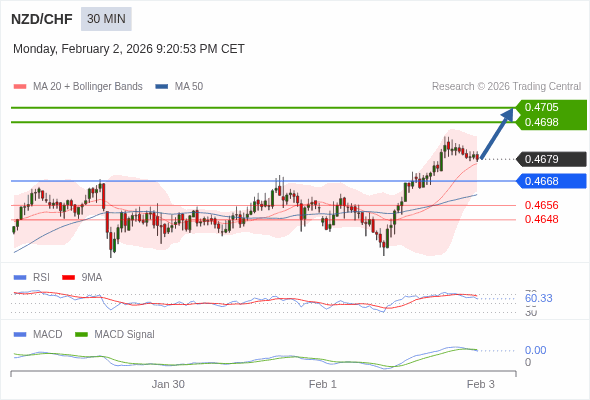This screenshot has height=400, width=590.
Task: Click the 0.00 MACD value
Action: [535, 350]
